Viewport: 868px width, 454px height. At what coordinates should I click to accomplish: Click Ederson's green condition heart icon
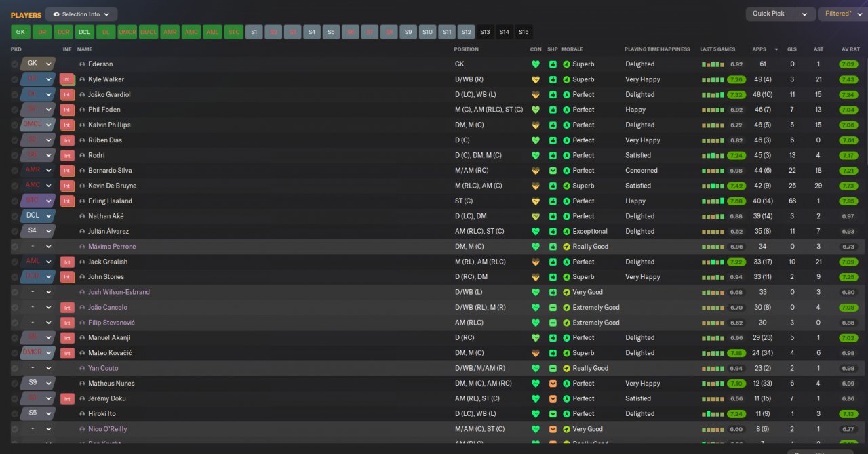(x=536, y=64)
